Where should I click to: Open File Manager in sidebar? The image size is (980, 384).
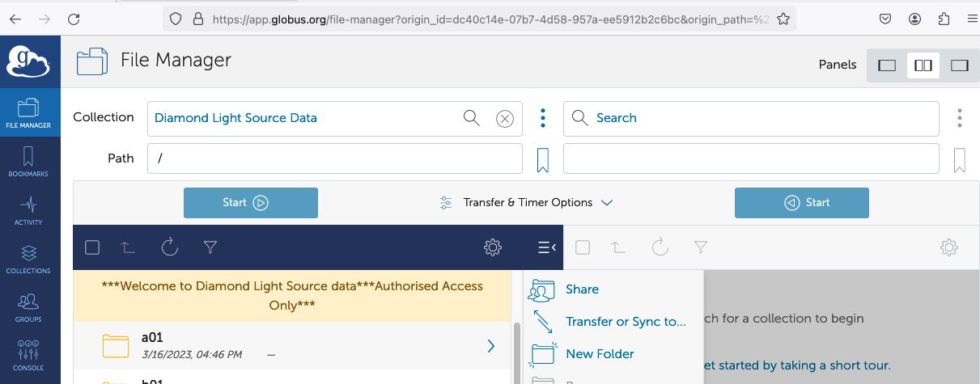pos(28,112)
